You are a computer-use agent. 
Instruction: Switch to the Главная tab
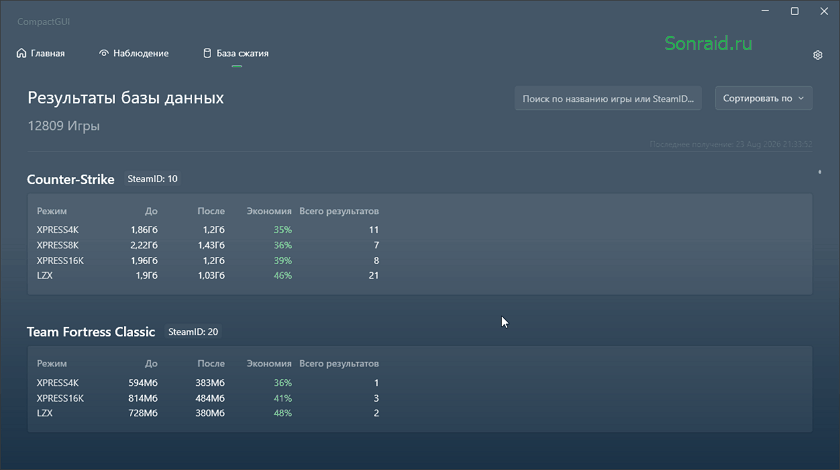point(41,53)
